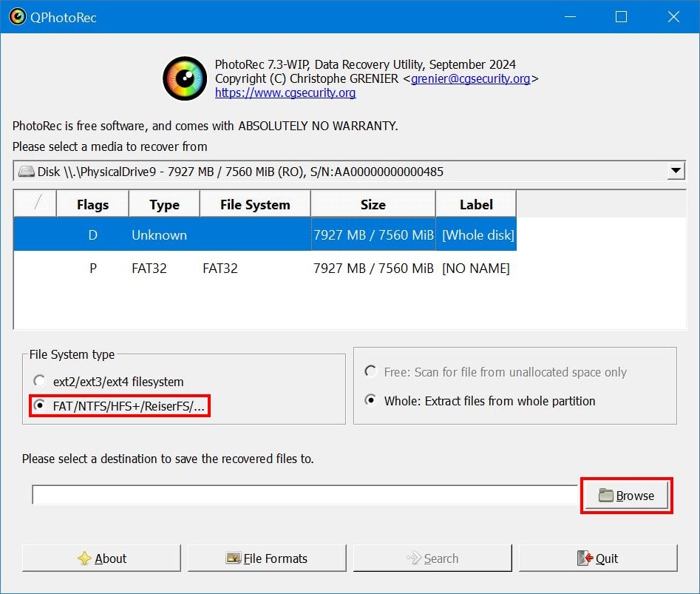Open the File Formats dialog button

267,558
